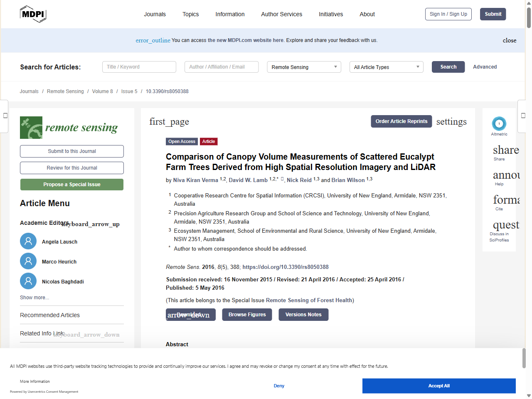Viewport: 532px width, 399px height.
Task: Expand the All Article Types dropdown
Action: pos(386,67)
